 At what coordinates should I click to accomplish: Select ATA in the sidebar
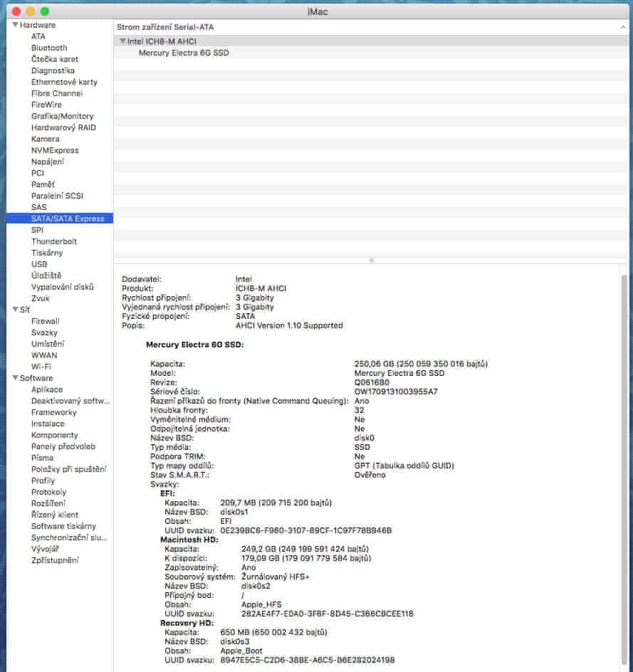point(38,36)
